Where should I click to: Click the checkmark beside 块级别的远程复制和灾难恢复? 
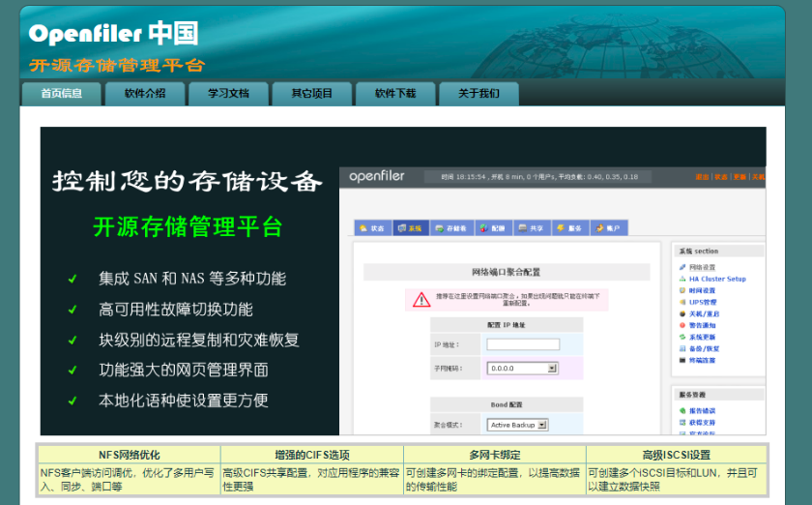tap(72, 341)
